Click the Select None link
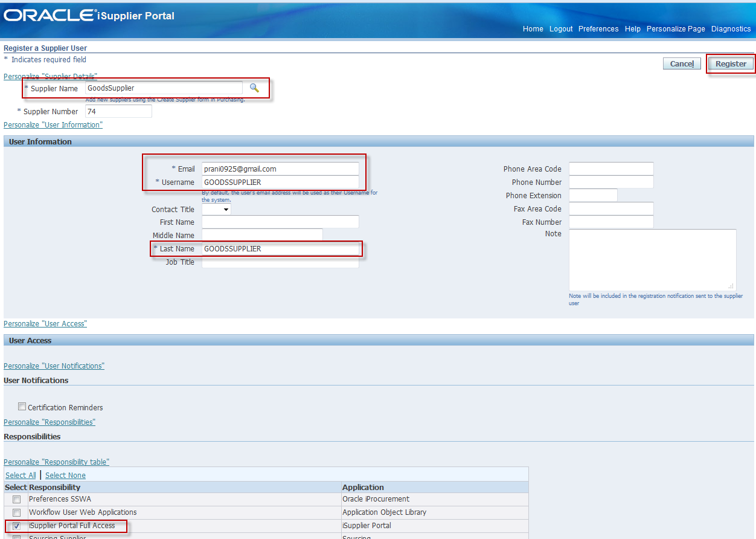 [x=65, y=475]
